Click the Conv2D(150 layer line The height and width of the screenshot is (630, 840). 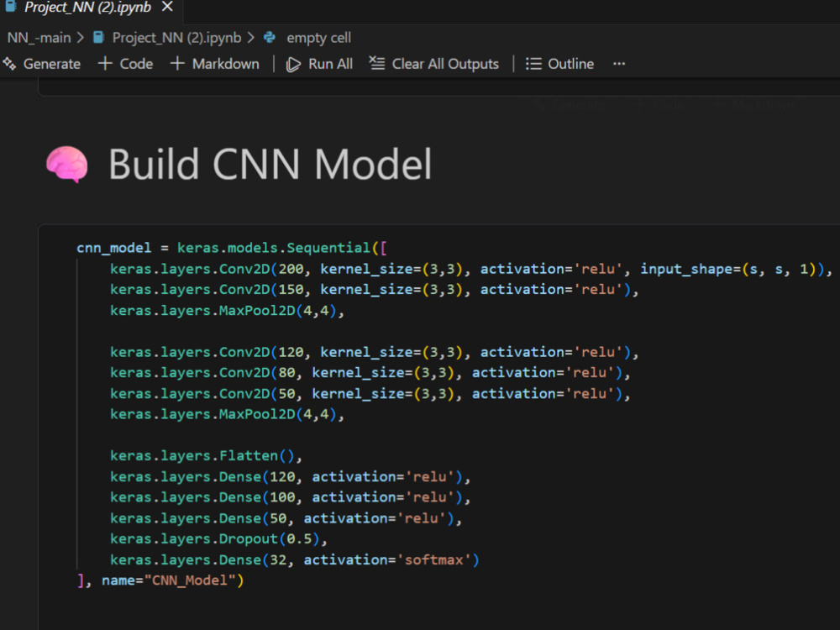pyautogui.click(x=375, y=290)
